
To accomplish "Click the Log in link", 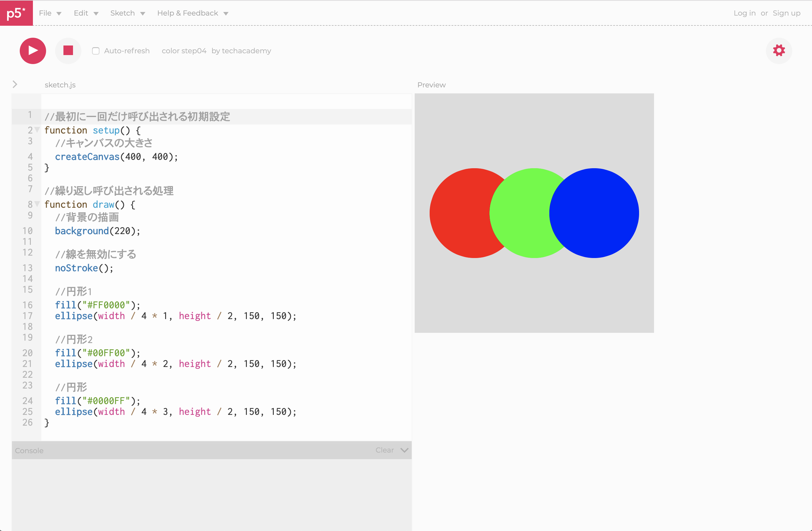I will (x=744, y=13).
